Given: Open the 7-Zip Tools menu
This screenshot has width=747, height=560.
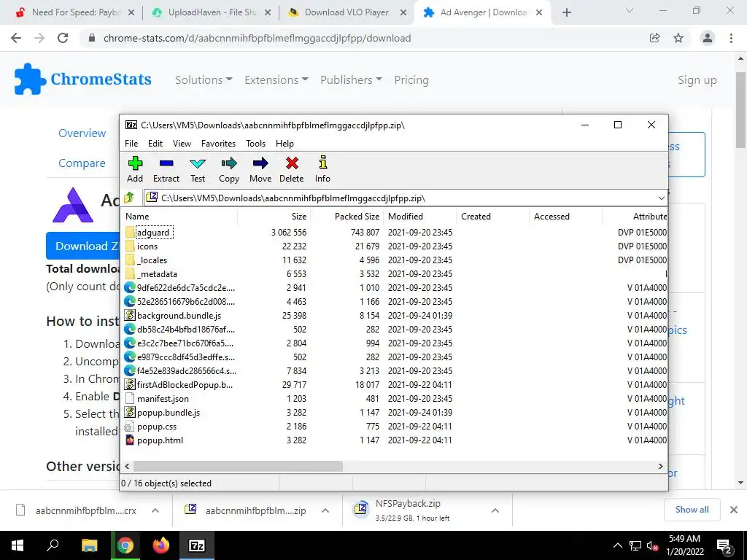Looking at the screenshot, I should (255, 144).
